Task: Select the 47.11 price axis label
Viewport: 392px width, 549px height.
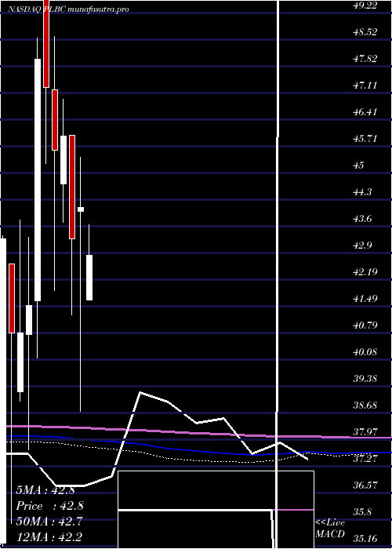Action: pos(365,85)
